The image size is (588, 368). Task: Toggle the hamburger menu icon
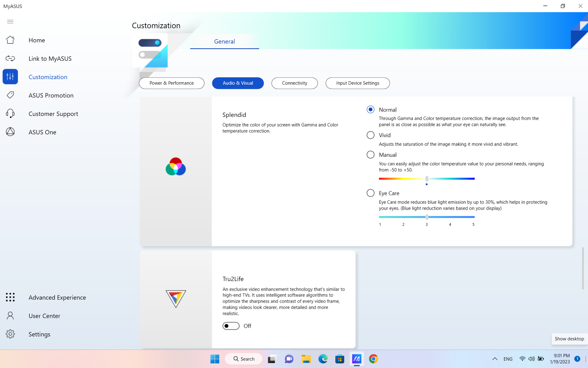click(10, 21)
